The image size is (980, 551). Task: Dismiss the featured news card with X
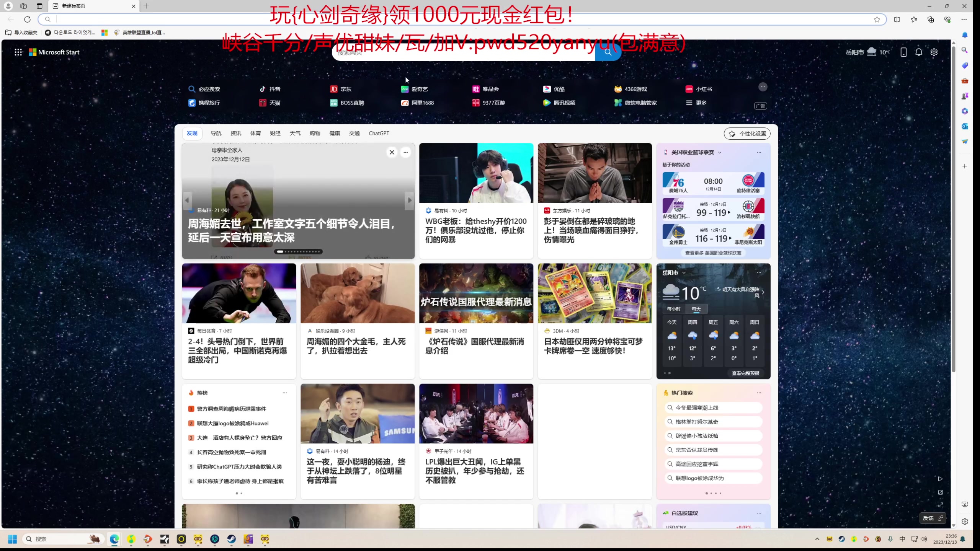(x=392, y=152)
